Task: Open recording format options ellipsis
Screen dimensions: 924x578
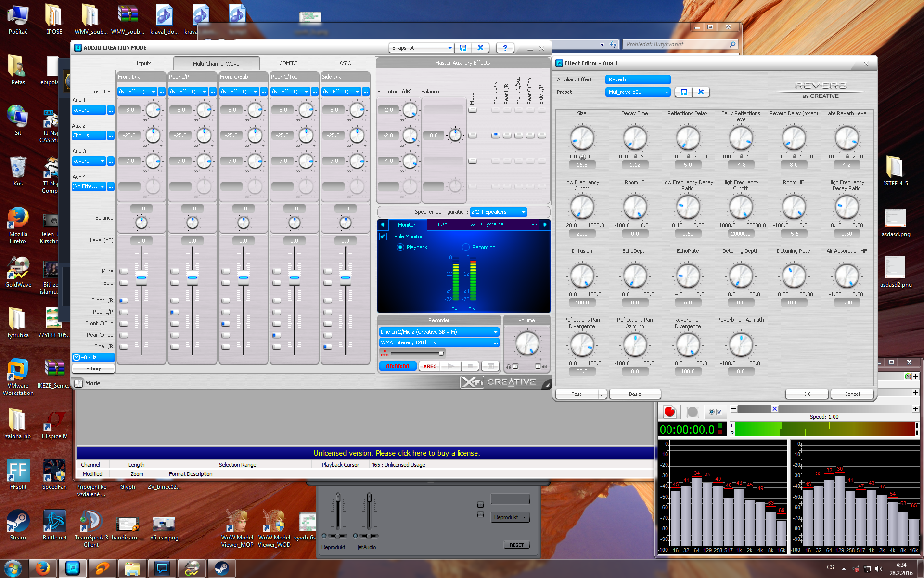Action: pos(495,343)
